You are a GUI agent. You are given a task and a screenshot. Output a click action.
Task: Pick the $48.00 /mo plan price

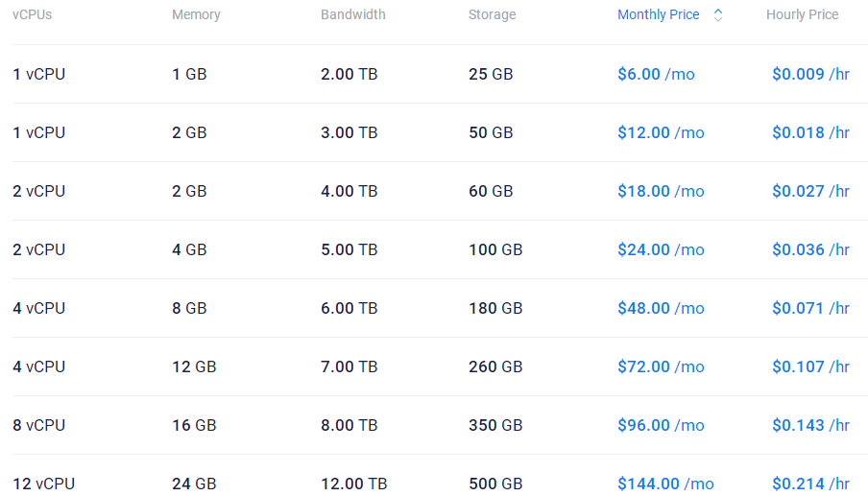point(661,308)
